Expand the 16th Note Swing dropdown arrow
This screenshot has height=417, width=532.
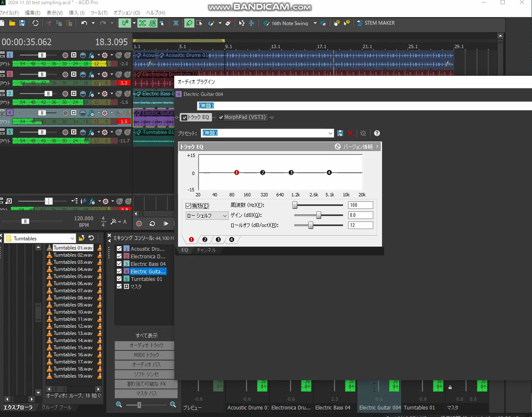pos(315,23)
